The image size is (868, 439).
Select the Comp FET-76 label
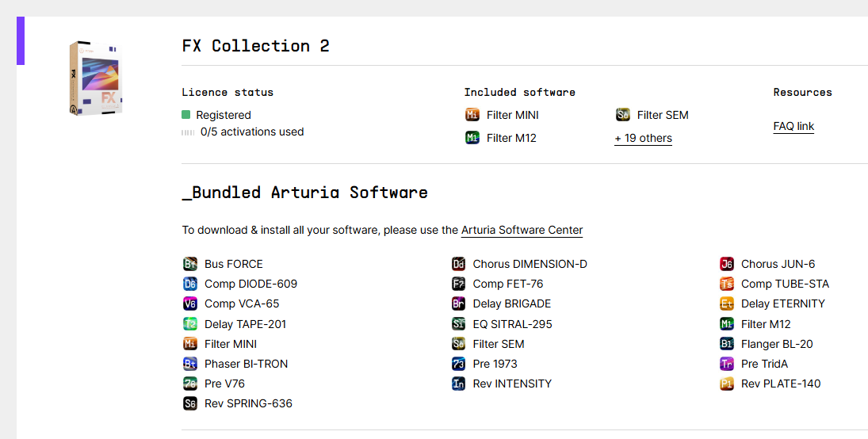click(x=508, y=284)
